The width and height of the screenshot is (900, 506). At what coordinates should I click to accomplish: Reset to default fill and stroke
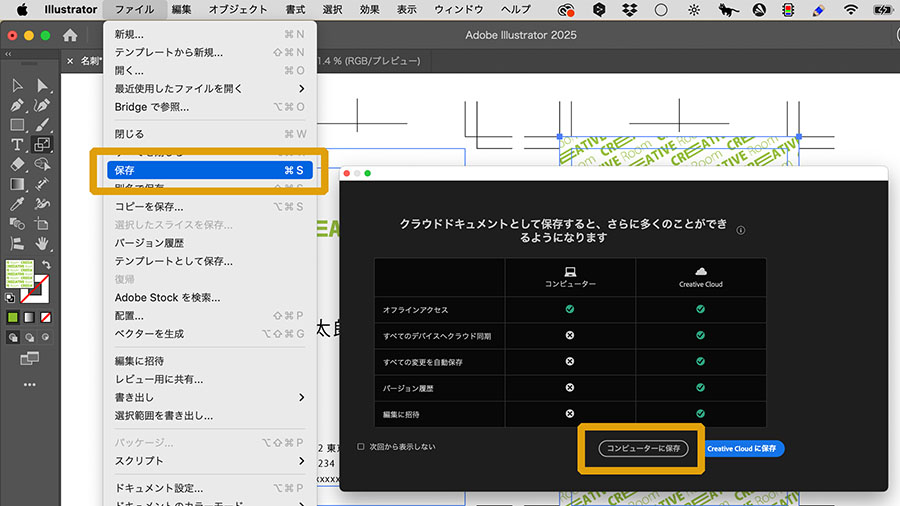coord(10,298)
